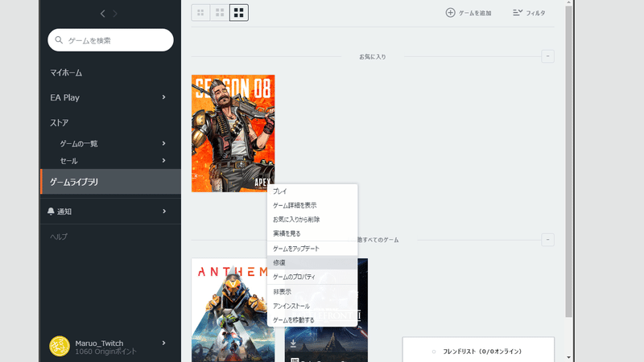Select ゲームライブラリ in sidebar

coord(110,182)
